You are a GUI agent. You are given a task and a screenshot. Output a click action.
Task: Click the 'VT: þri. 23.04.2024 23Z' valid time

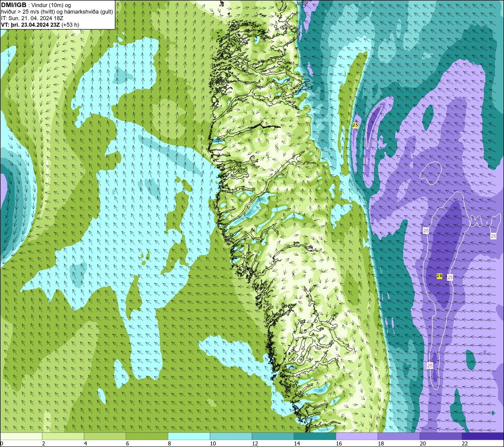pos(31,25)
